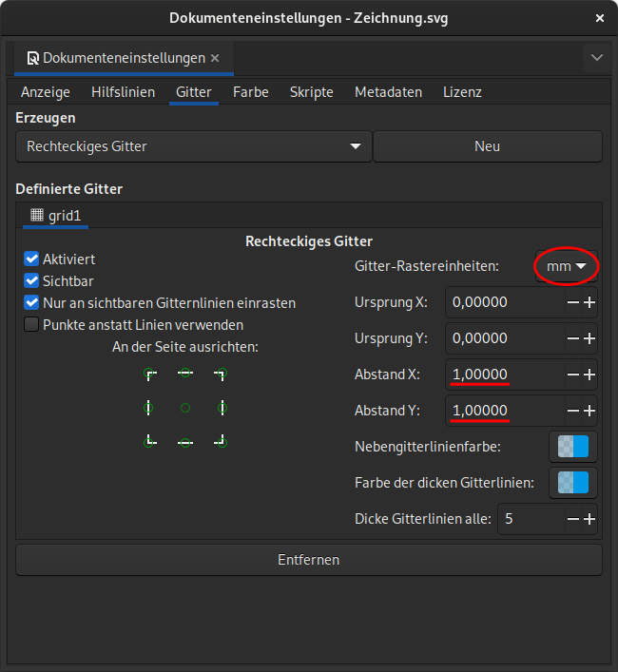Enable Punkte anstatt Linien verwenden
The image size is (618, 672).
(31, 325)
